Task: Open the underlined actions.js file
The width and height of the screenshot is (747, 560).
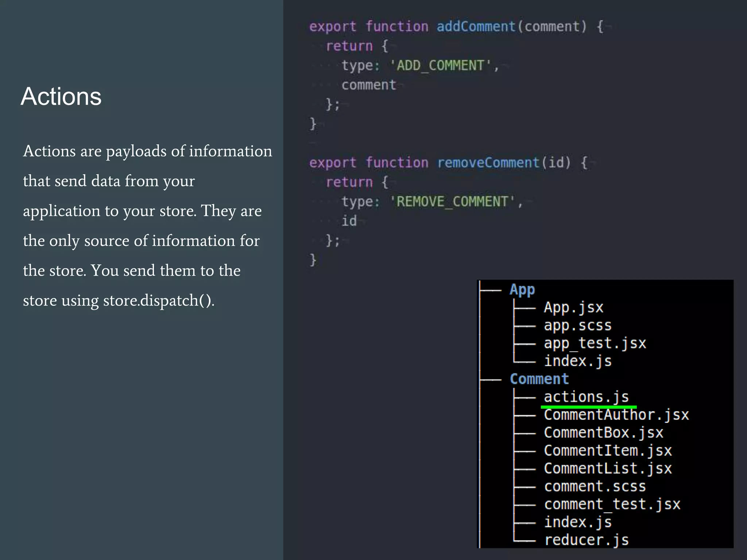Action: point(586,397)
